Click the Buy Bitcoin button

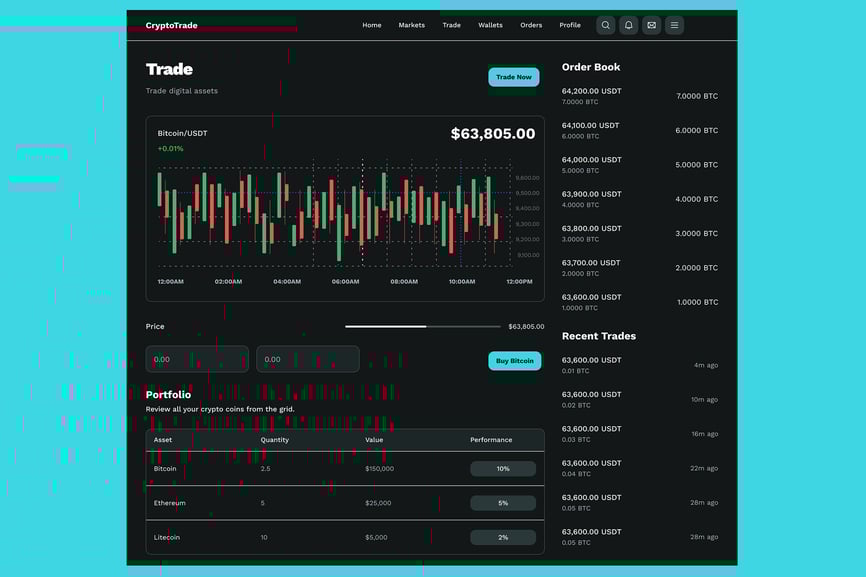514,361
